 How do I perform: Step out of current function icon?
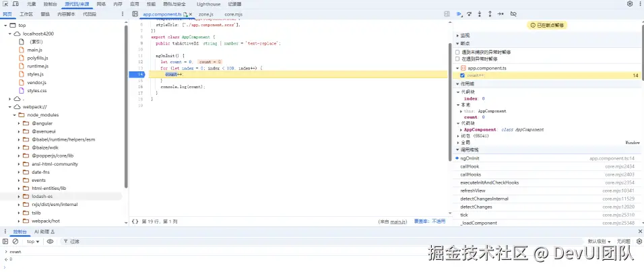pyautogui.click(x=490, y=14)
